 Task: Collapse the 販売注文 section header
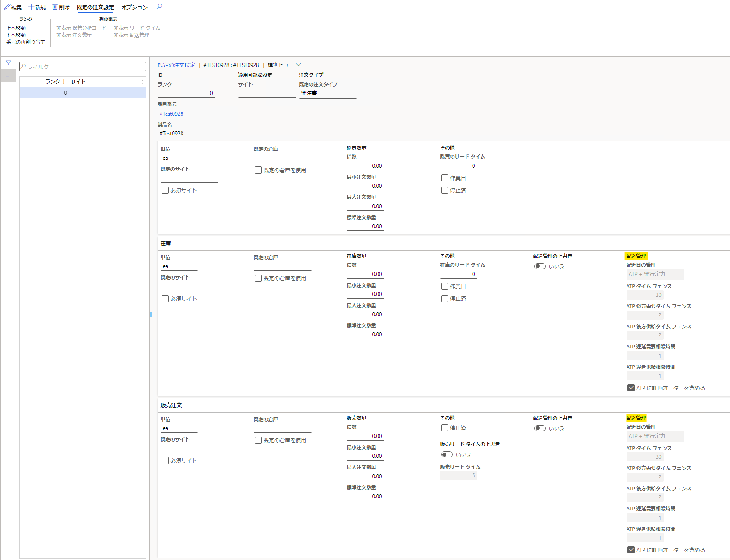pos(171,406)
